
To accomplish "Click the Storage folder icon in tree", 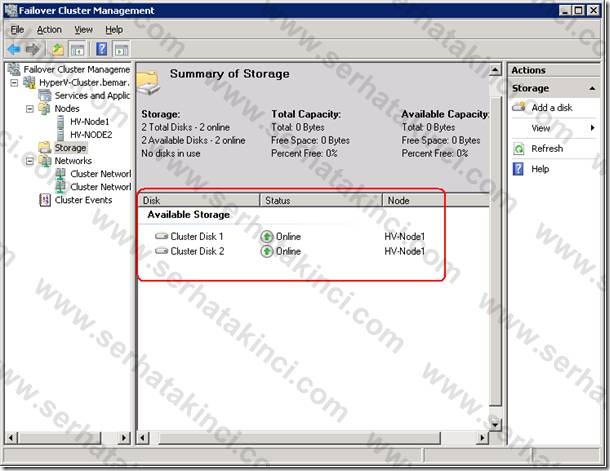I will click(45, 147).
